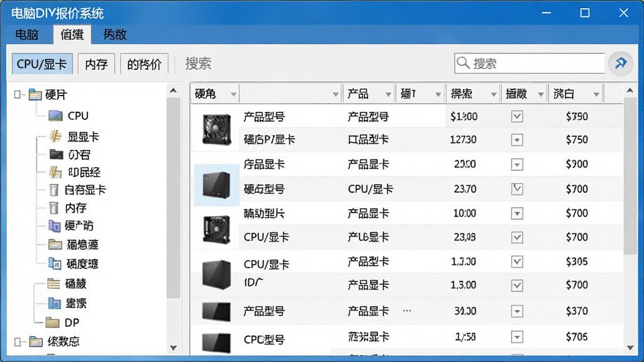
Task: Toggle the checkbox in the $750 row
Action: (x=517, y=140)
